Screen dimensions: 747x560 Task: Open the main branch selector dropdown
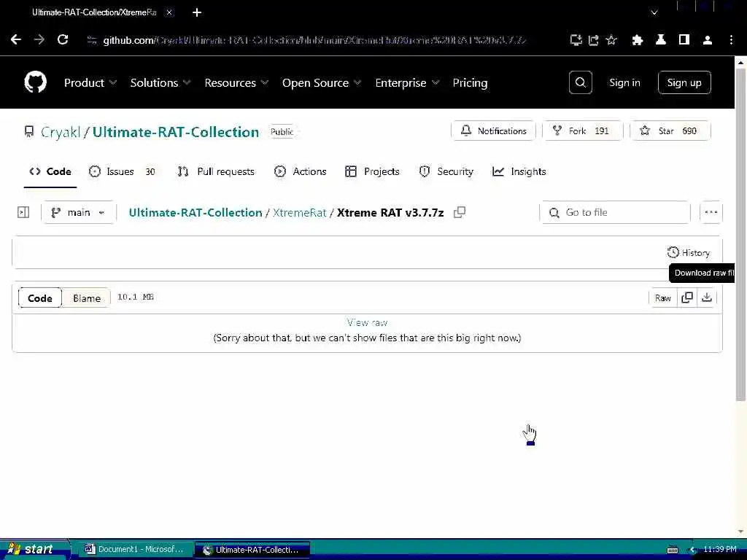(79, 212)
